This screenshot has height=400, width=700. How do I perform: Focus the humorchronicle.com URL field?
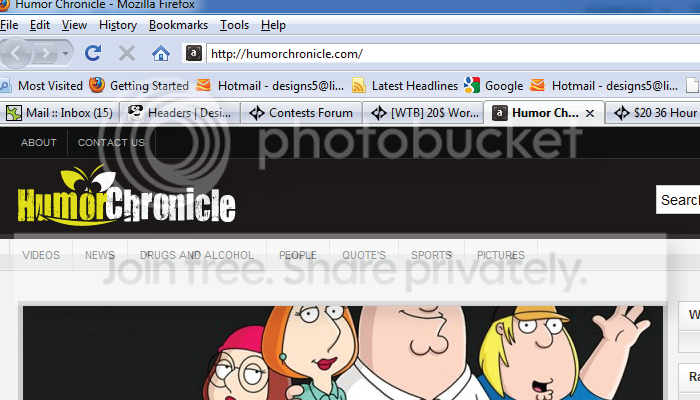point(453,54)
